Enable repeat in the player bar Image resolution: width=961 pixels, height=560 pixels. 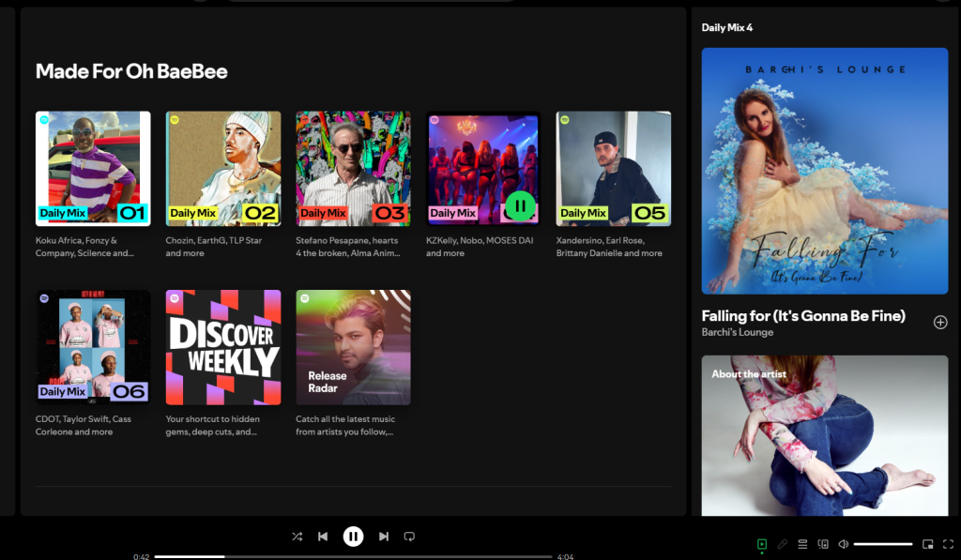(x=409, y=537)
